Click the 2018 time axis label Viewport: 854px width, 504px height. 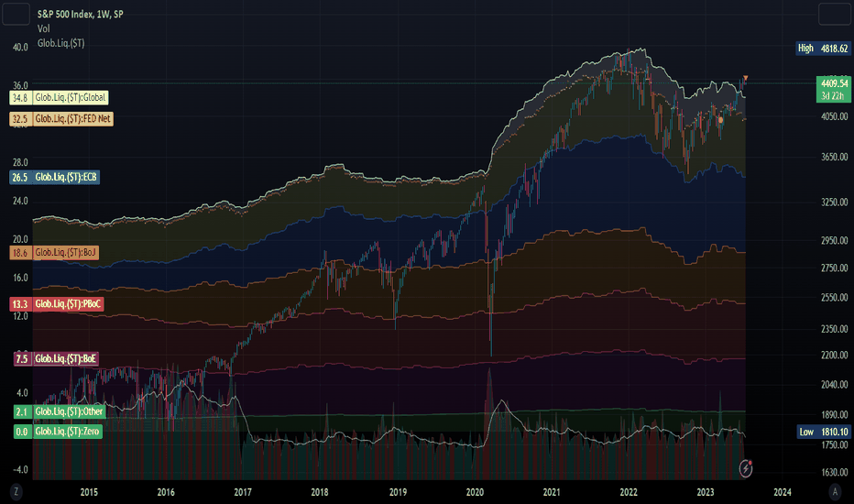[x=320, y=492]
